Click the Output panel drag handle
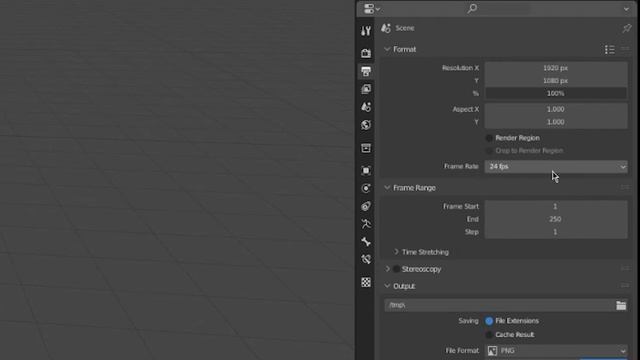Image resolution: width=640 pixels, height=360 pixels. click(x=625, y=286)
